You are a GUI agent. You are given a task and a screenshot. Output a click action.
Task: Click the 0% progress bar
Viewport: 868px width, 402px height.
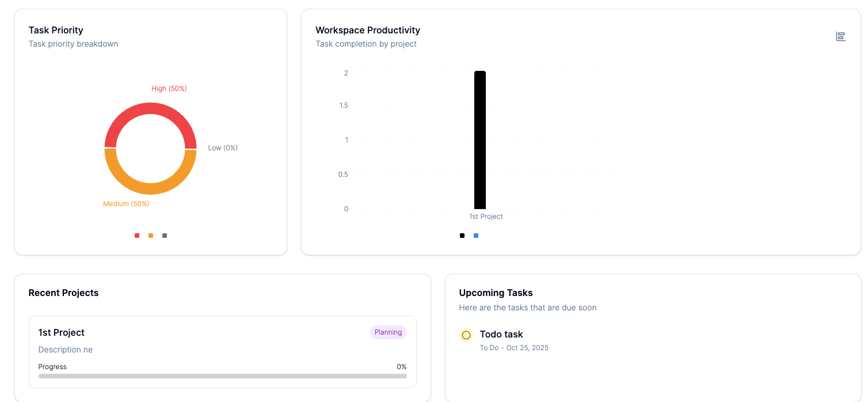point(222,376)
